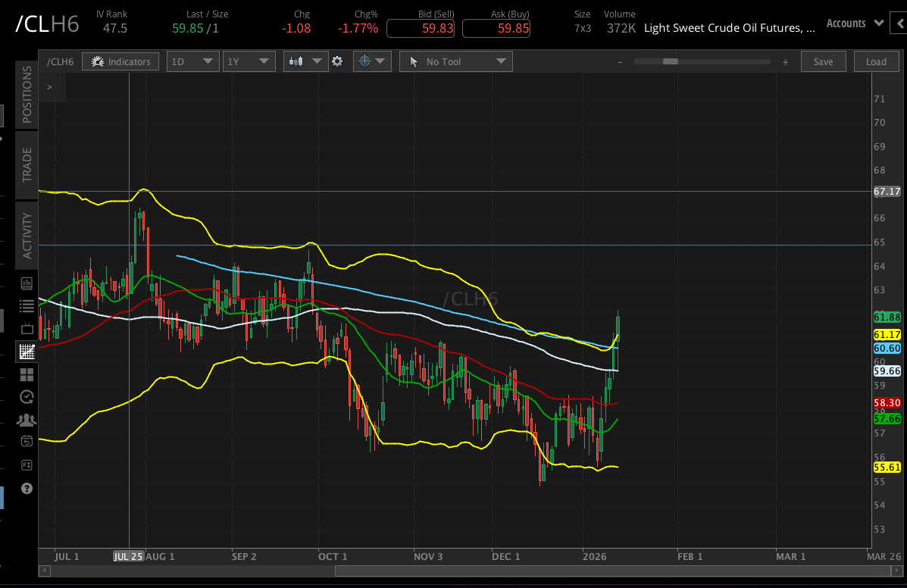Click the Bid (Sell) 59.83 price box
The image size is (907, 588).
pyautogui.click(x=421, y=28)
